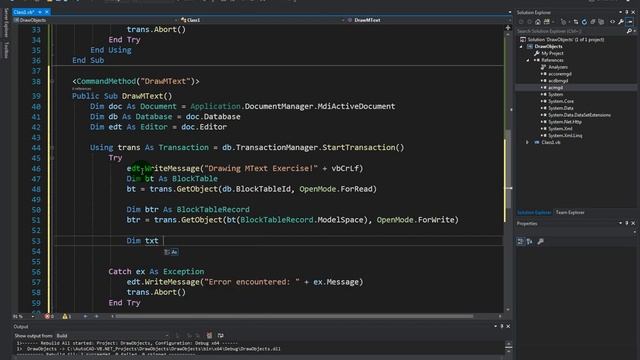This screenshot has width=640, height=360.
Task: Click the Categorized view icon in Properties panel
Action: pyautogui.click(x=520, y=242)
